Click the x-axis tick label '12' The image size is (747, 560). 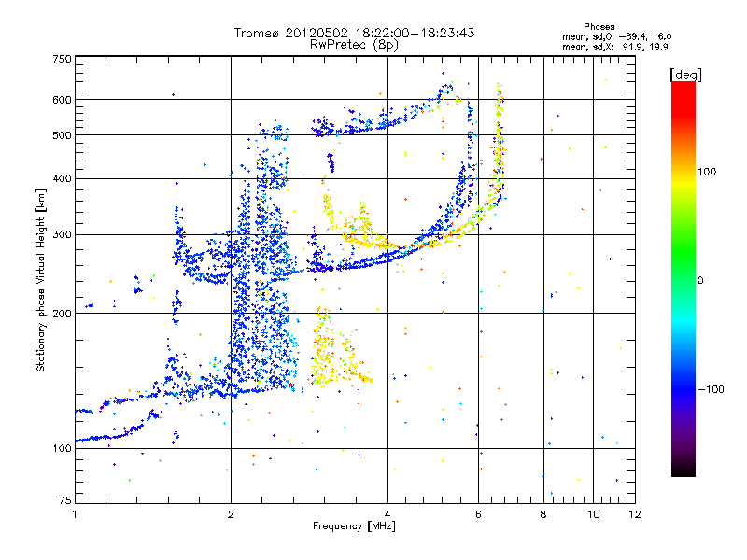635,514
